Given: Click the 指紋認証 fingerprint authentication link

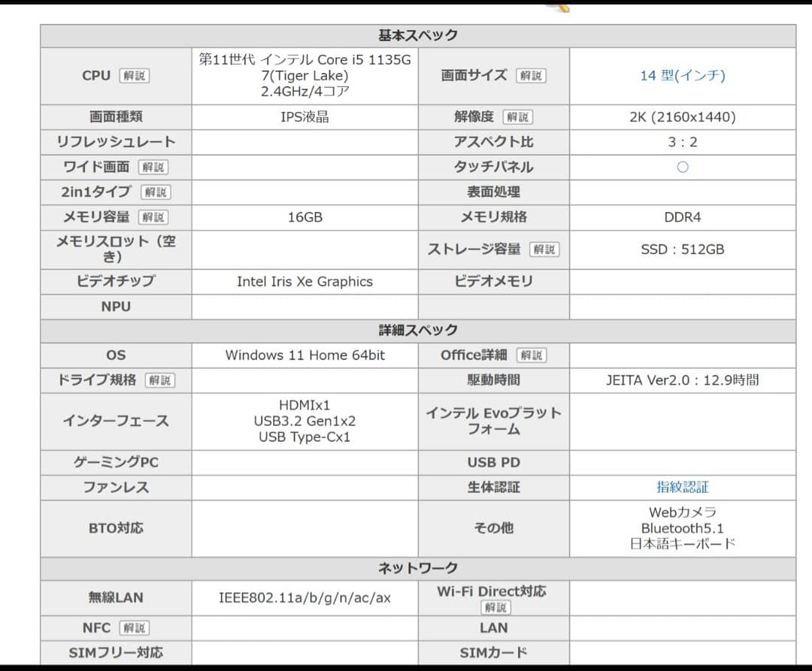Looking at the screenshot, I should (682, 487).
